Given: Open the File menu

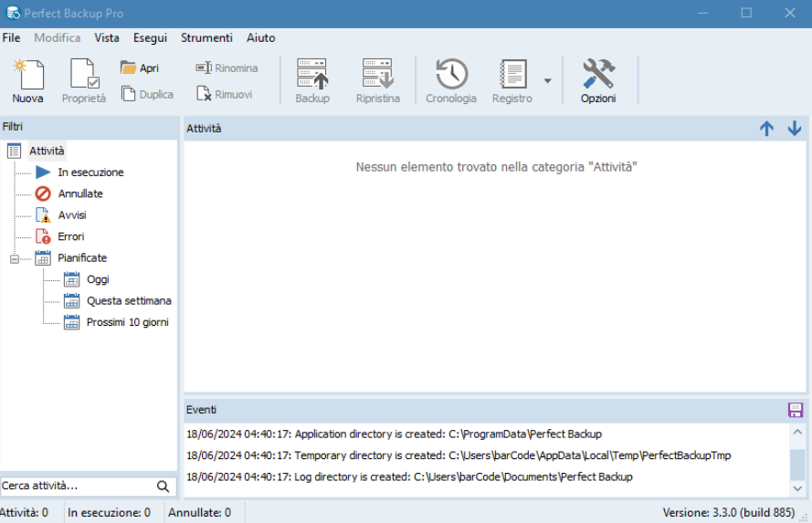Looking at the screenshot, I should point(11,37).
